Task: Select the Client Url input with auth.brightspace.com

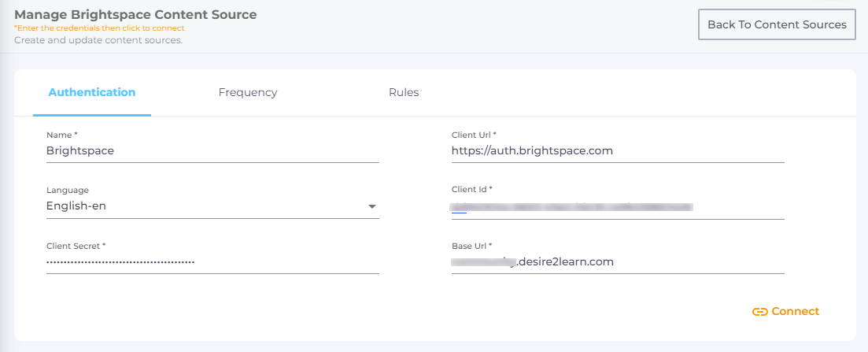Action: (618, 150)
